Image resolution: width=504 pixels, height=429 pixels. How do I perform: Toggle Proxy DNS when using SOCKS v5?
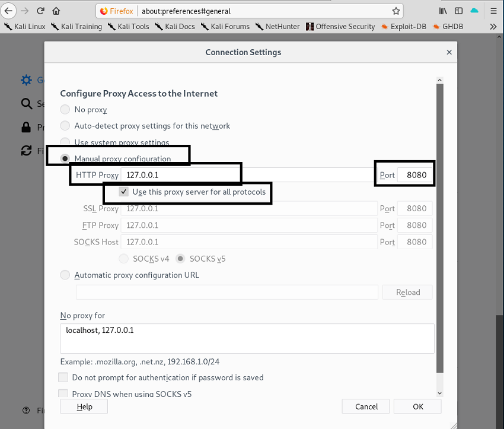[x=63, y=393]
